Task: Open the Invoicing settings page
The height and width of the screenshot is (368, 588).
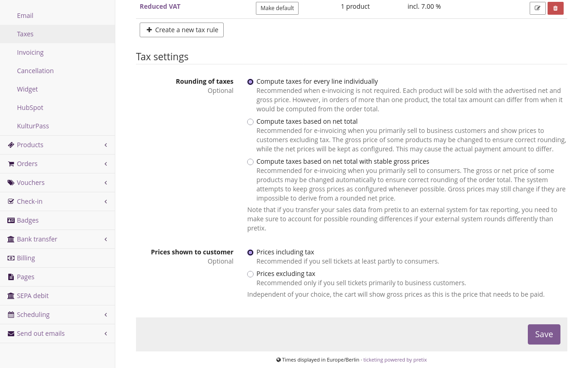Action: tap(30, 52)
